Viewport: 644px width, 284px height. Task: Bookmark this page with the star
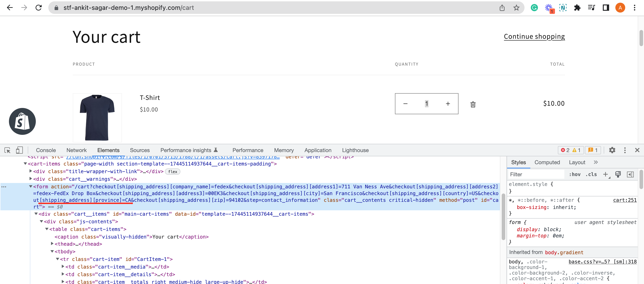pos(516,8)
